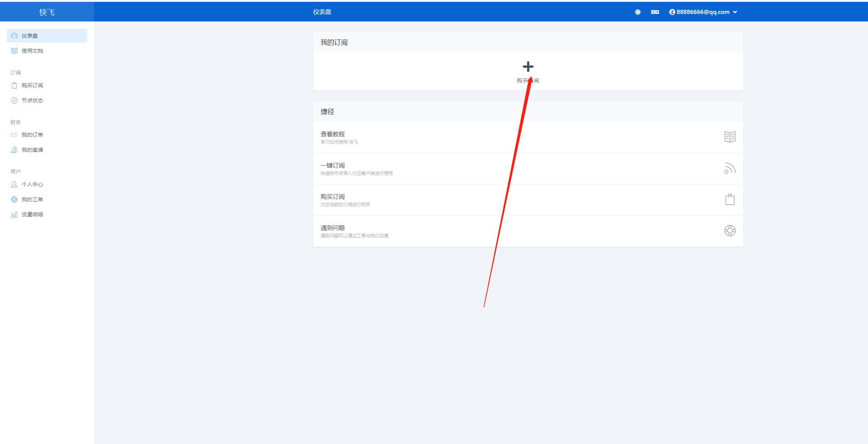Click the language switch icon

pos(655,12)
